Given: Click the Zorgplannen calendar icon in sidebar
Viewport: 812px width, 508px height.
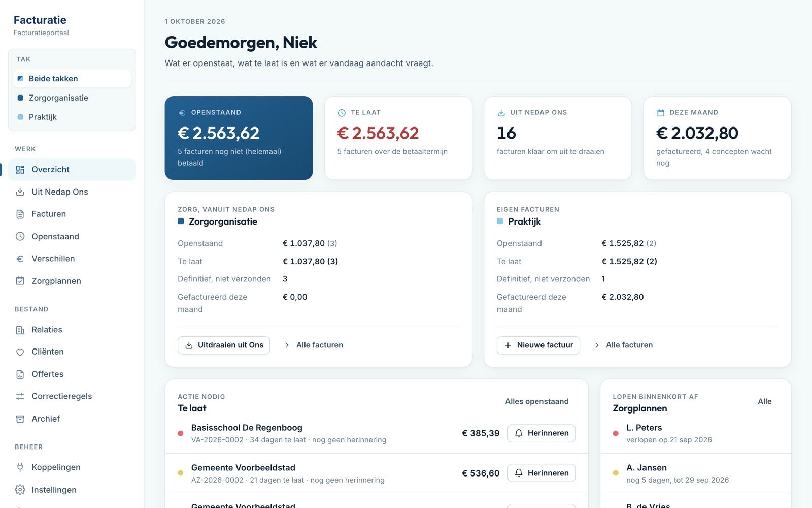Looking at the screenshot, I should 20,281.
